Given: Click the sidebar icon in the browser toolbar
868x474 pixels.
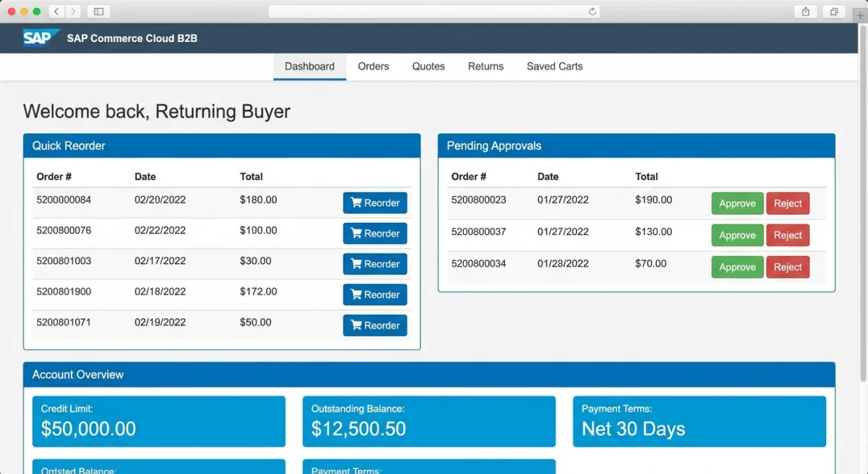Looking at the screenshot, I should pyautogui.click(x=98, y=12).
